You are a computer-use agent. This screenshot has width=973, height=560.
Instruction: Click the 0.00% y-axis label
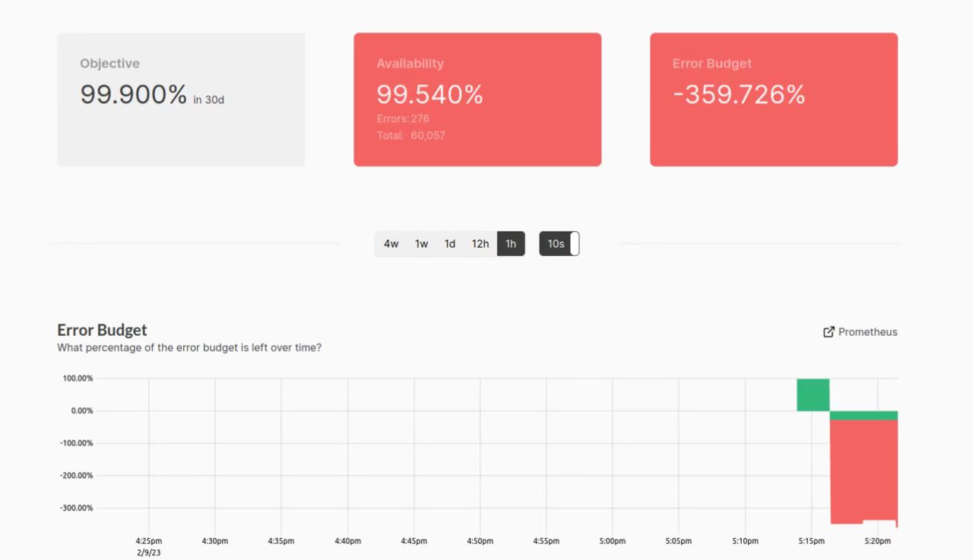81,410
